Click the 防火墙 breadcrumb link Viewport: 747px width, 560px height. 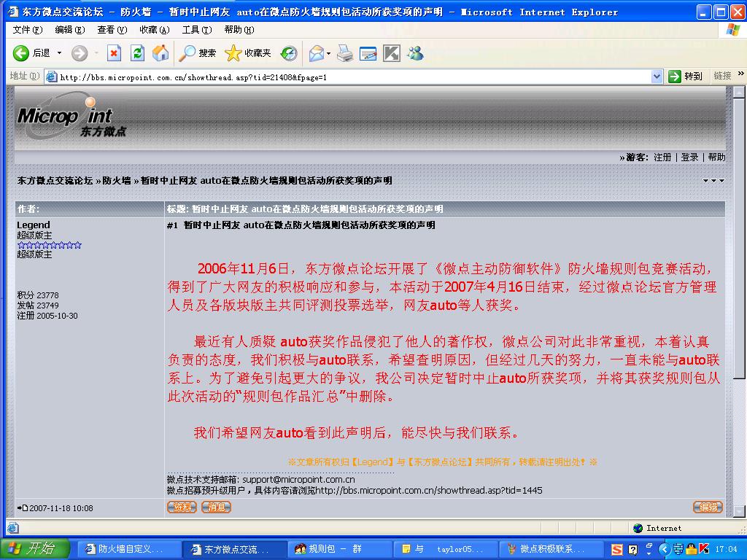116,181
